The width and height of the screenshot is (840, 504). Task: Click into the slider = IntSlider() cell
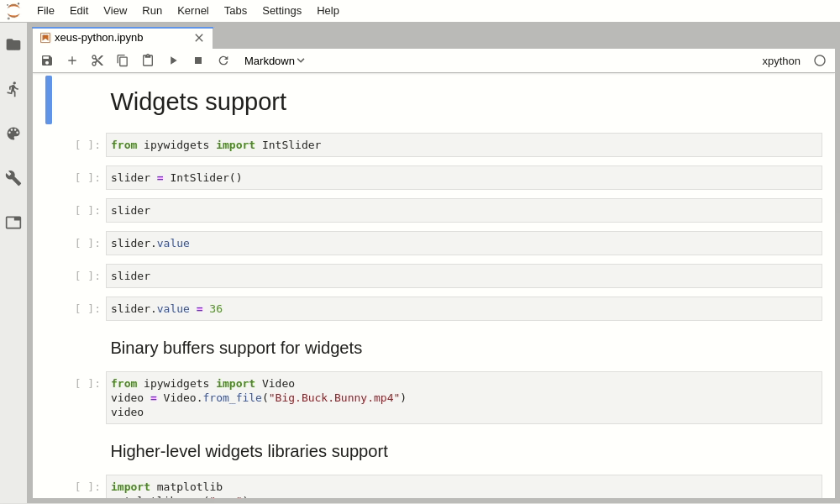464,177
